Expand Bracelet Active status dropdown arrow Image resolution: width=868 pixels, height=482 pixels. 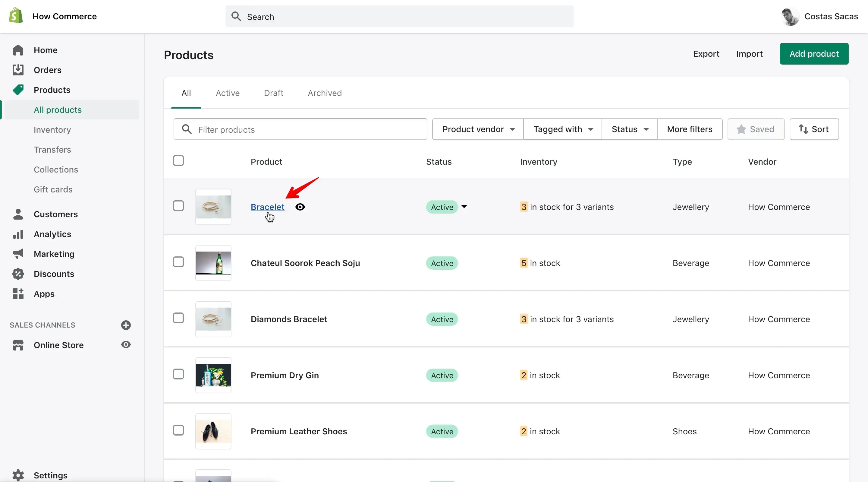coord(464,207)
